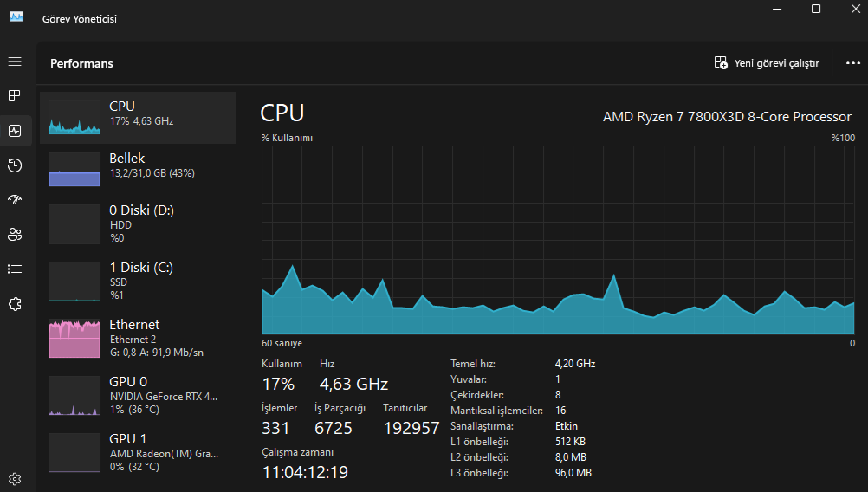868x492 pixels.
Task: Open the Processes page icon
Action: coord(15,96)
